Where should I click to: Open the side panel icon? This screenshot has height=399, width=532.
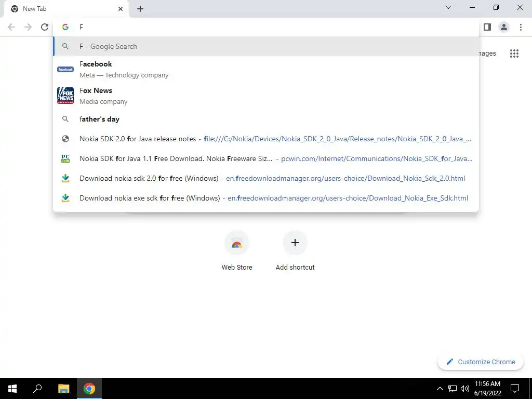(487, 27)
